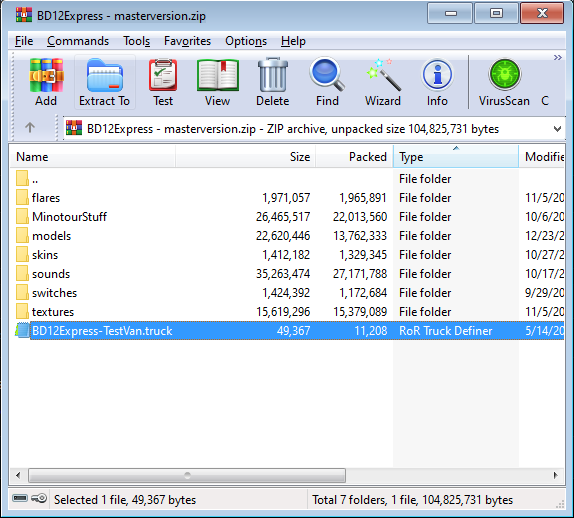Select the MinotourStuff folder
The height and width of the screenshot is (518, 574).
point(70,217)
